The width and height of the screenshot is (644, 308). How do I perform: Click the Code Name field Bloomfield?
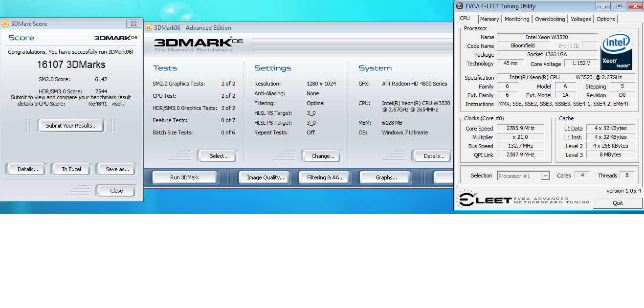point(523,46)
